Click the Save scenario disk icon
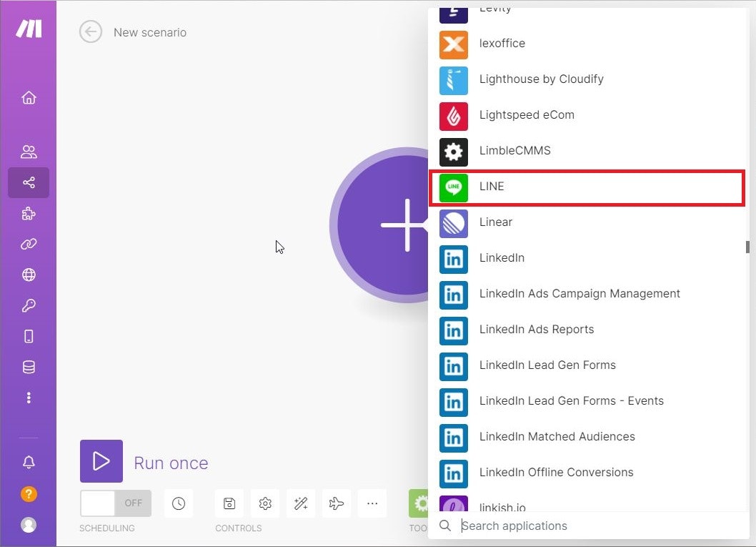 click(x=229, y=503)
